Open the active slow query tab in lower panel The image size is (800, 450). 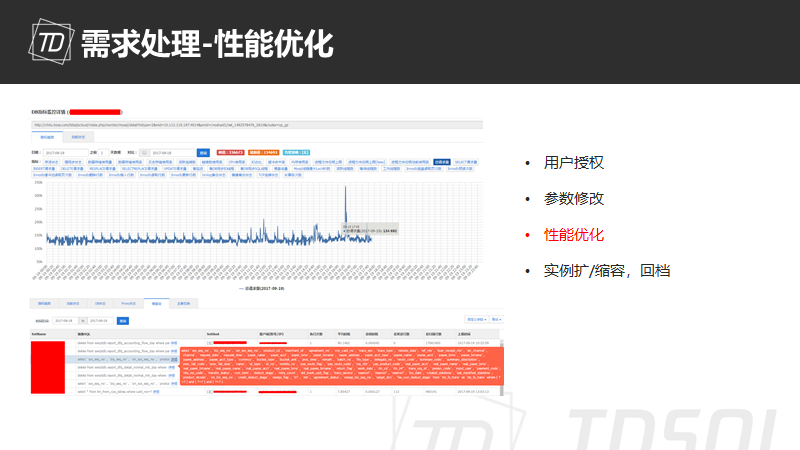(x=157, y=304)
